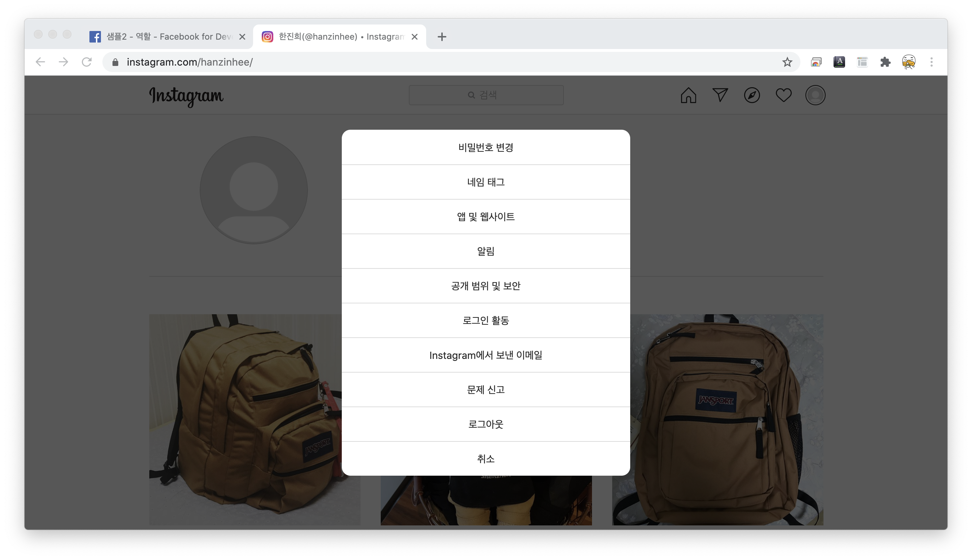Open Chrome three-dot menu
Image resolution: width=972 pixels, height=560 pixels.
pyautogui.click(x=931, y=62)
